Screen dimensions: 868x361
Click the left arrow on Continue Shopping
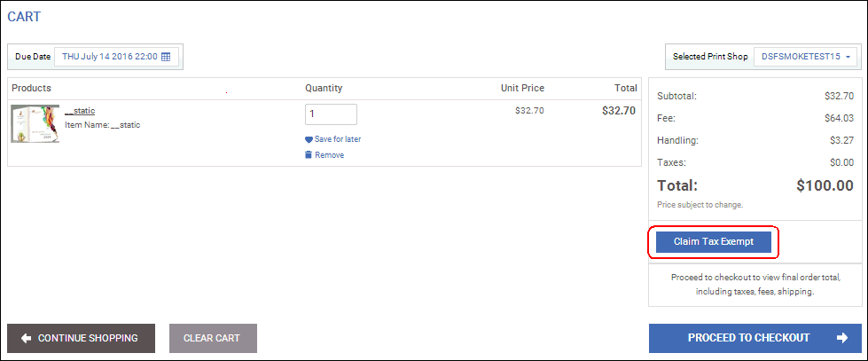point(26,338)
